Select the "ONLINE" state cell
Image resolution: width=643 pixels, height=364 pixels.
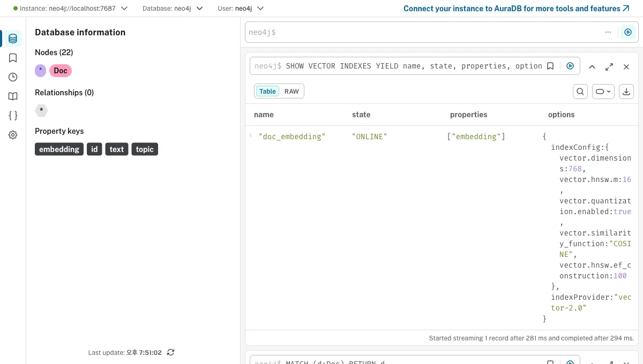pyautogui.click(x=370, y=136)
